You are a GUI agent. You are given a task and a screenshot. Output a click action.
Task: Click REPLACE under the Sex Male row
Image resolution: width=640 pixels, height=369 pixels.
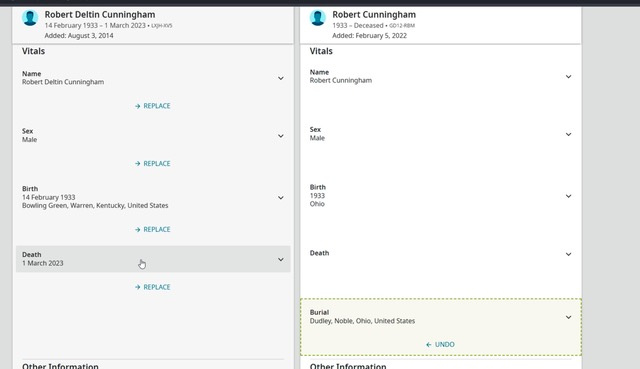[153, 163]
